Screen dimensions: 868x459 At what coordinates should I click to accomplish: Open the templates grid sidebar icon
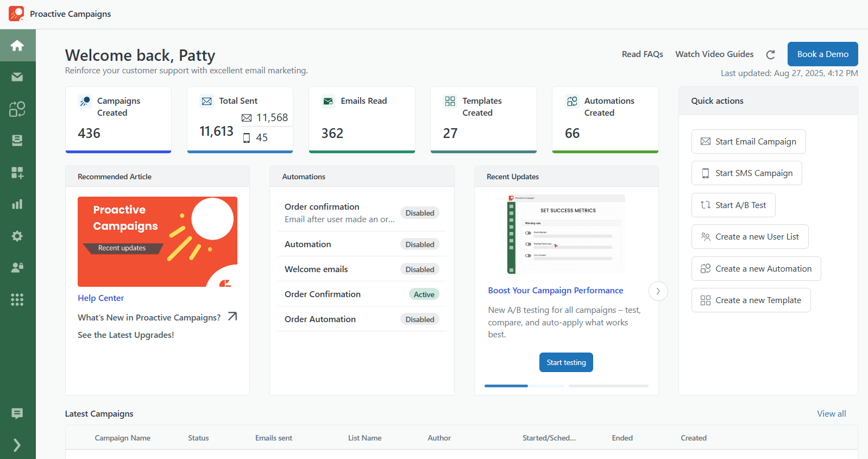click(x=17, y=173)
